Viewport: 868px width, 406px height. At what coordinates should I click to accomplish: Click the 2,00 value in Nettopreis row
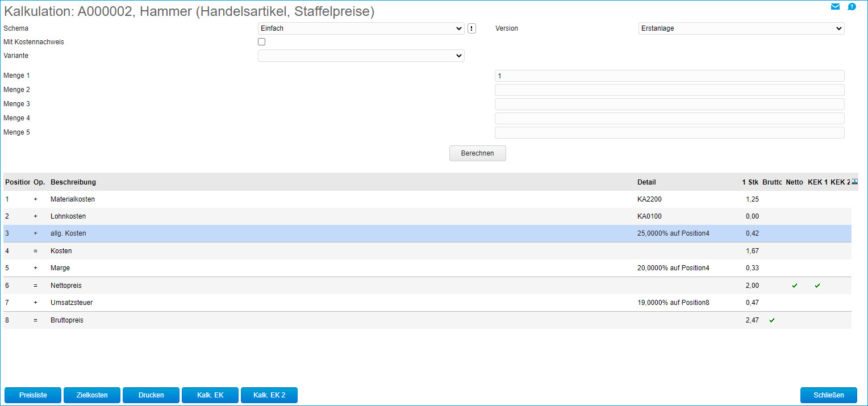click(x=752, y=286)
